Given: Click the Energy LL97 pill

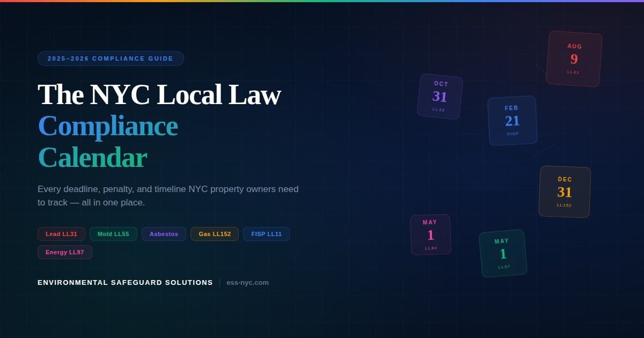Looking at the screenshot, I should [65, 252].
